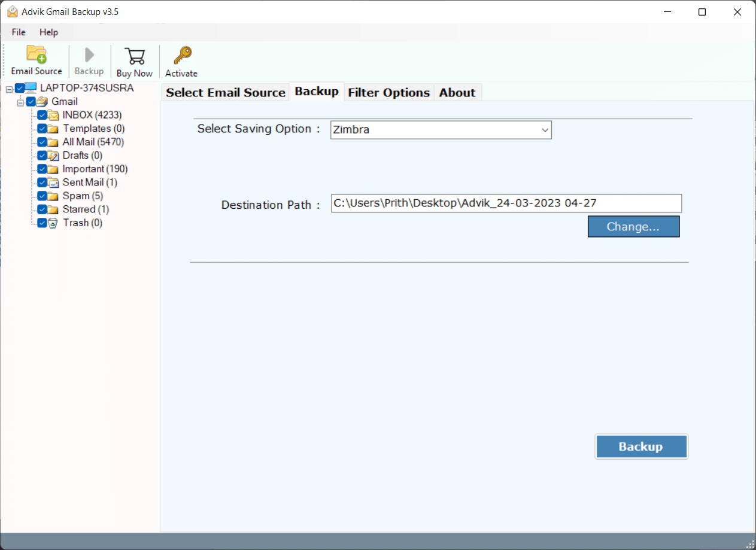Screen dimensions: 756x550
Task: Click the blue Backup button
Action: [x=641, y=446]
